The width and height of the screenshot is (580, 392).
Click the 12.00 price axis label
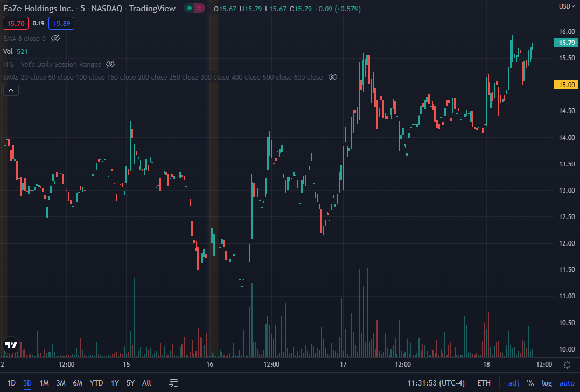click(567, 243)
